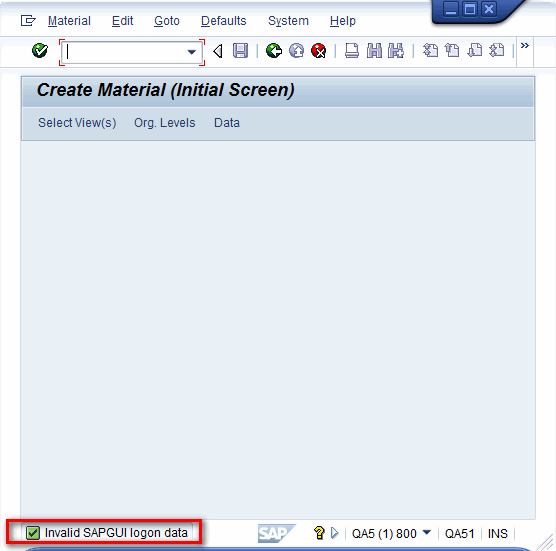Click the yellow question mark status icon
Viewport: 556px width, 551px height.
[x=319, y=533]
